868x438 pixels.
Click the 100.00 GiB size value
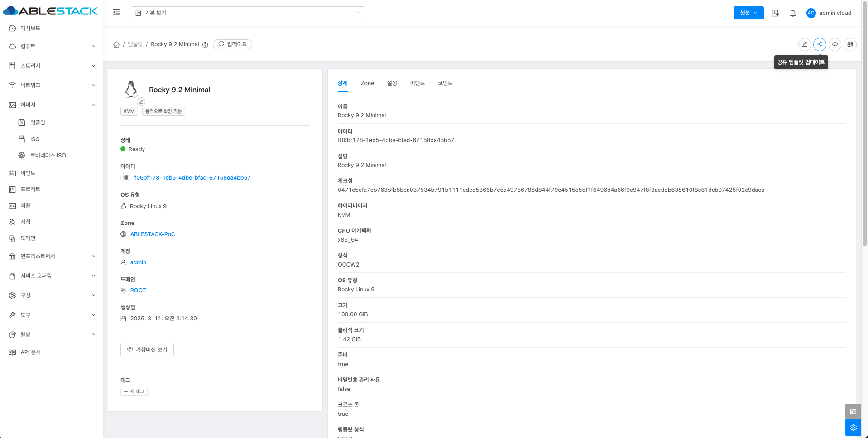tap(353, 314)
